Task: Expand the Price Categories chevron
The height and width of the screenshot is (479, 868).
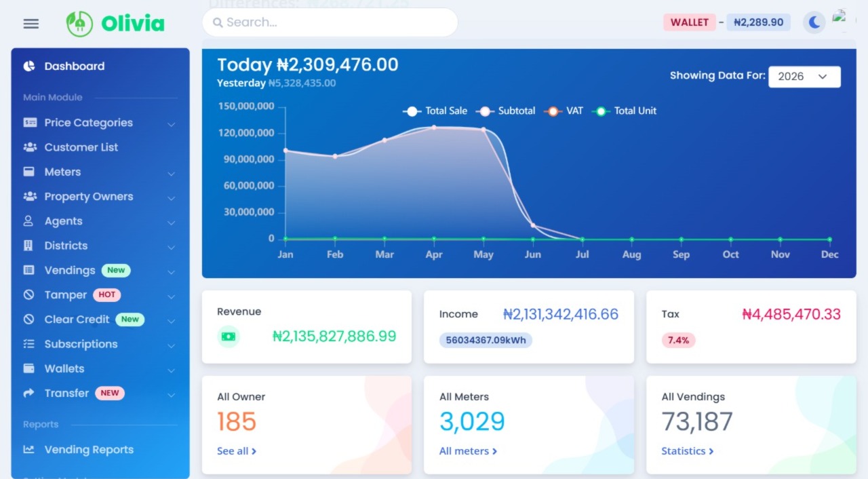Action: click(x=171, y=123)
